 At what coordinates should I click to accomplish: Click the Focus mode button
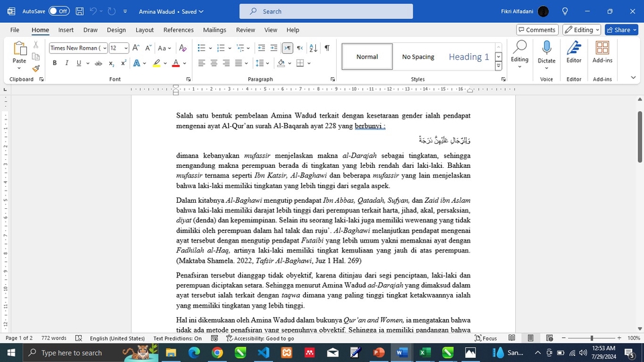click(x=486, y=338)
